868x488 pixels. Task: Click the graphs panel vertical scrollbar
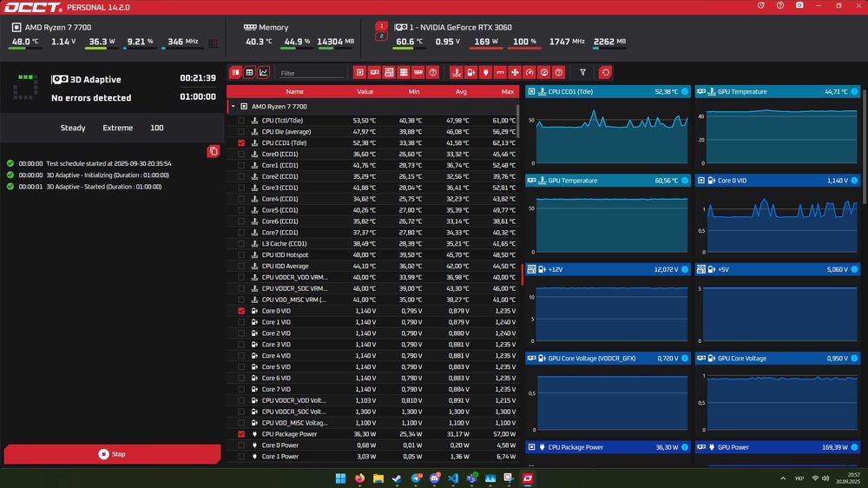pyautogui.click(x=865, y=147)
